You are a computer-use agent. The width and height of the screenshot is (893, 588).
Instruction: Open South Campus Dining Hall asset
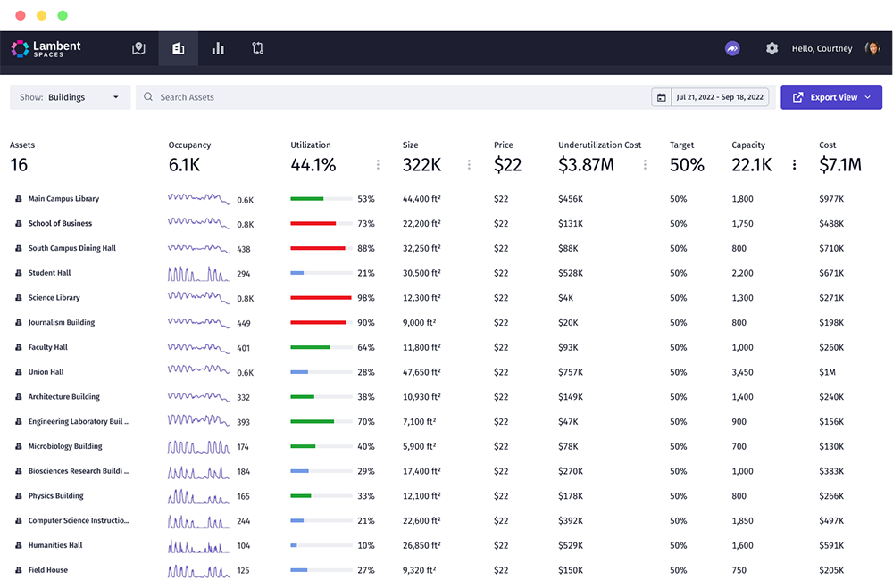click(71, 248)
